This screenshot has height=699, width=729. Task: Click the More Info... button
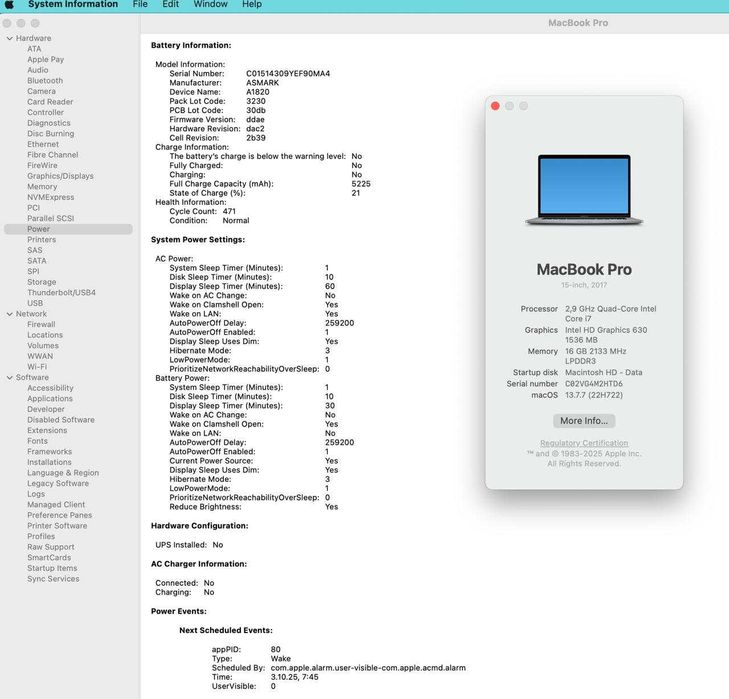[x=584, y=421]
